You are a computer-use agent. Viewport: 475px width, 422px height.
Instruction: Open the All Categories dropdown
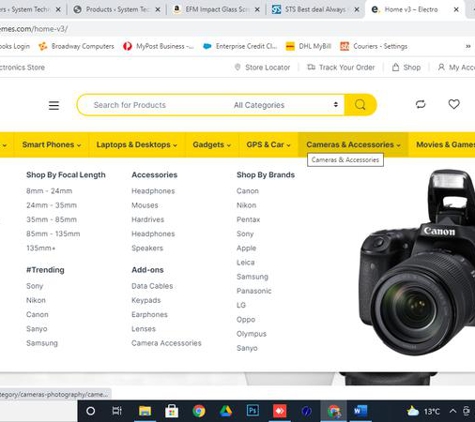click(x=286, y=105)
